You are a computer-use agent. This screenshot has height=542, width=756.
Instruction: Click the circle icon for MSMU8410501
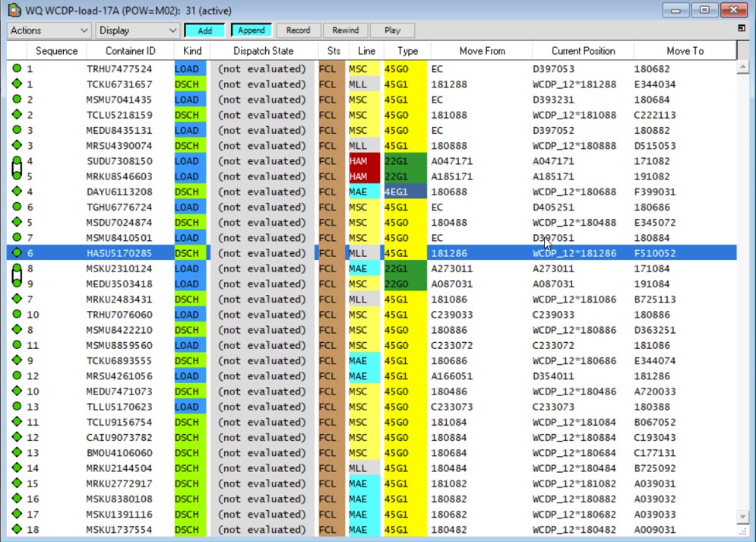click(x=17, y=237)
